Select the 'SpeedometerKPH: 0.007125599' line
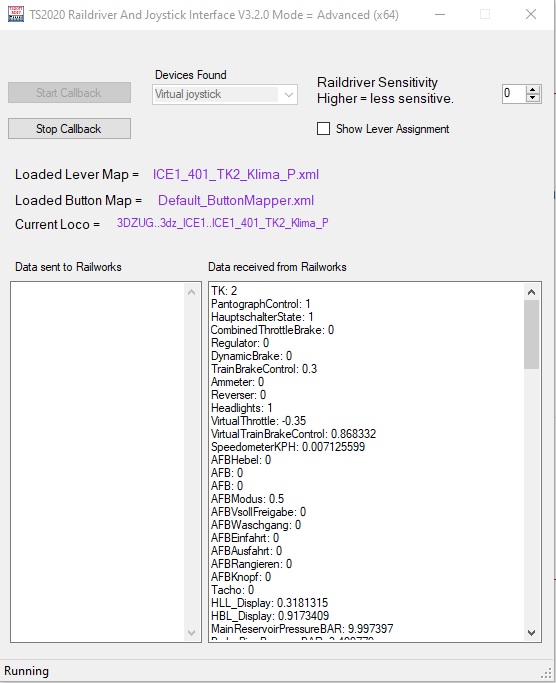The width and height of the screenshot is (556, 683). coord(288,447)
